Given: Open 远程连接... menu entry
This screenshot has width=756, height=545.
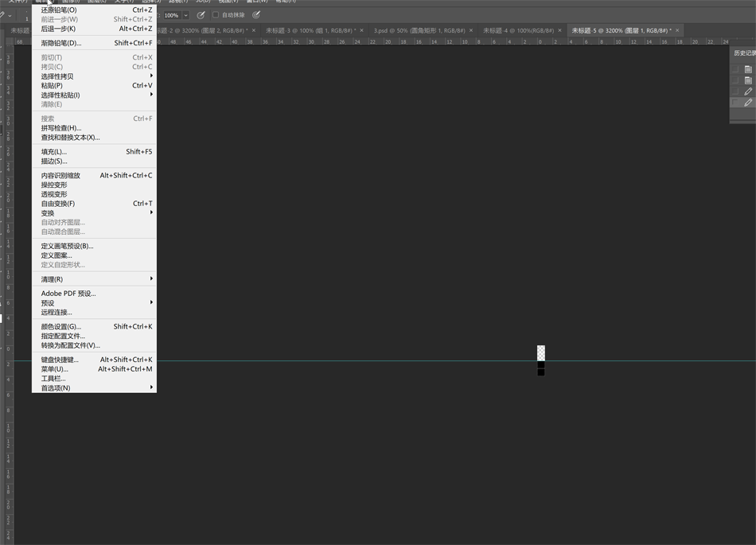Looking at the screenshot, I should point(94,312).
